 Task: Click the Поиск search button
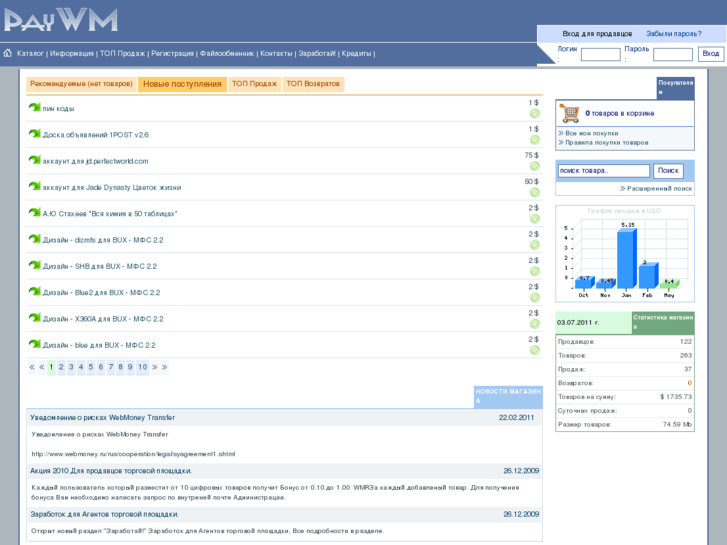668,171
